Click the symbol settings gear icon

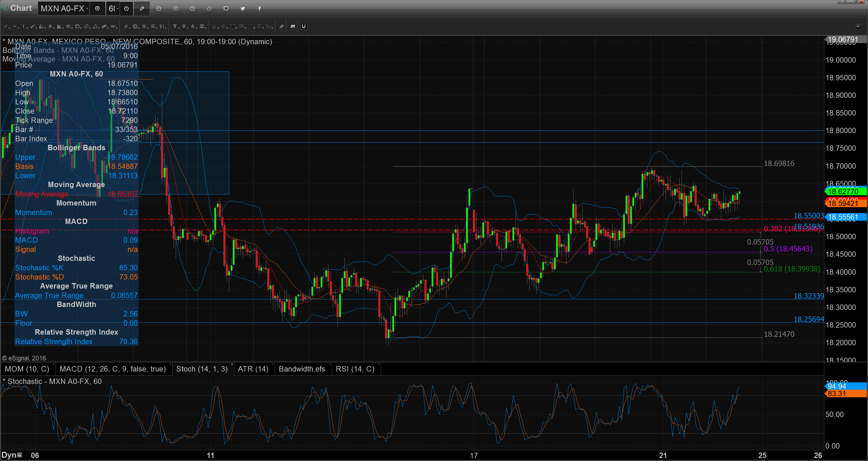(x=97, y=9)
